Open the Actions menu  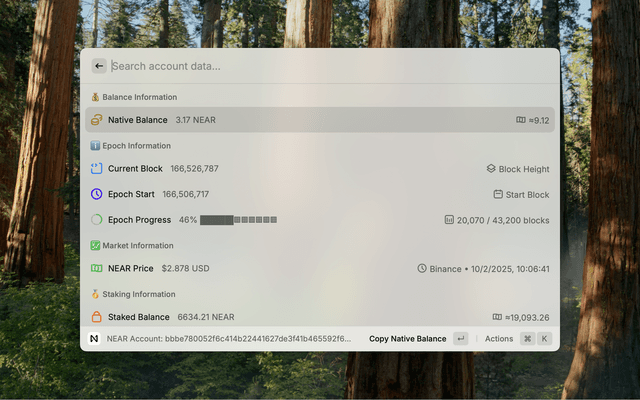(499, 339)
